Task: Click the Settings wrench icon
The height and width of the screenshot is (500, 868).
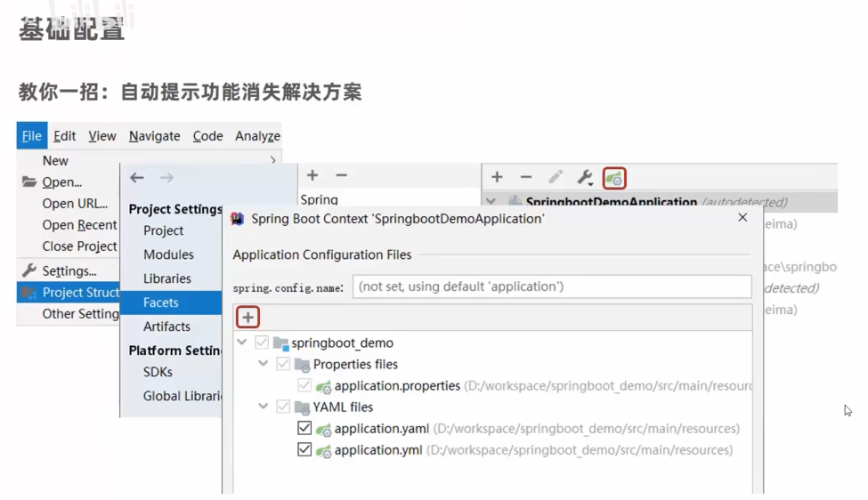Action: click(x=28, y=270)
